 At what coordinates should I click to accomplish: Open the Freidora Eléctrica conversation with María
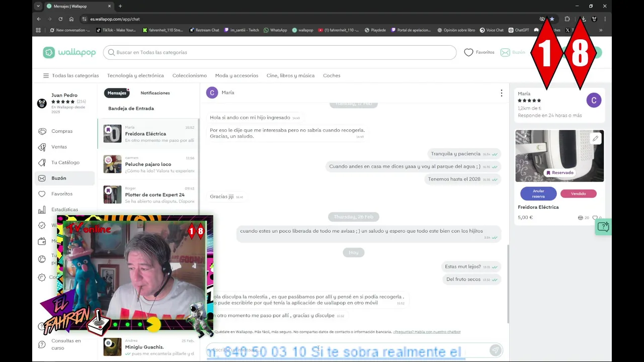click(148, 134)
